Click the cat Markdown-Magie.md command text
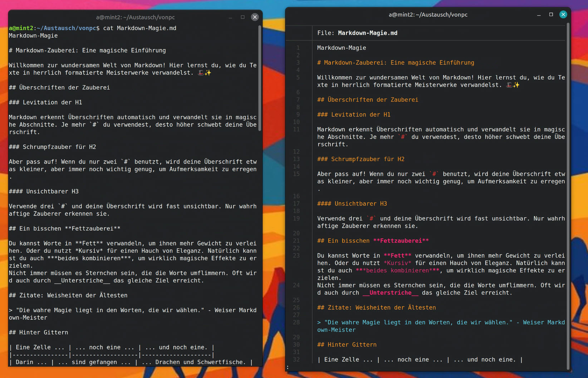588x378 pixels. click(139, 28)
